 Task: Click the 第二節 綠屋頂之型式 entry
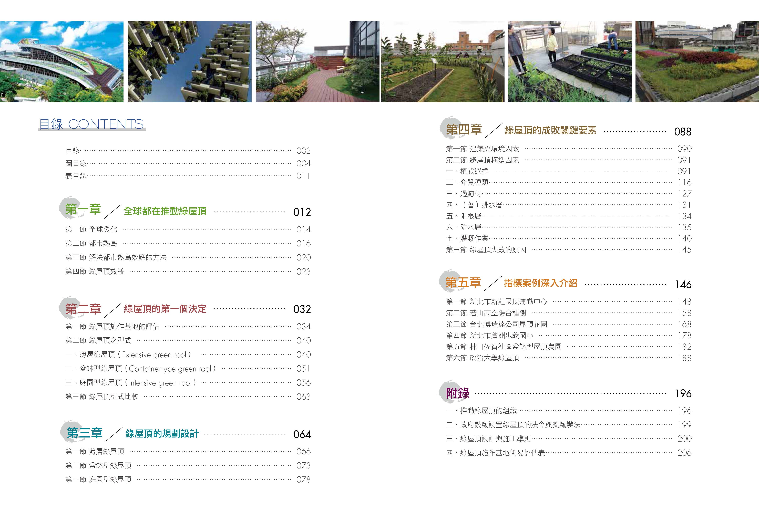coord(188,340)
